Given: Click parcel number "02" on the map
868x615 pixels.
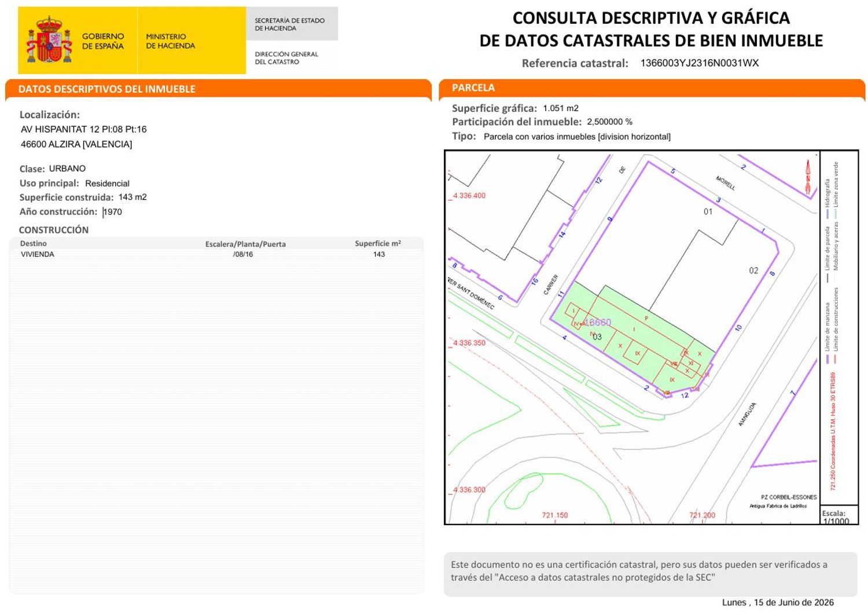Looking at the screenshot, I should click(753, 270).
